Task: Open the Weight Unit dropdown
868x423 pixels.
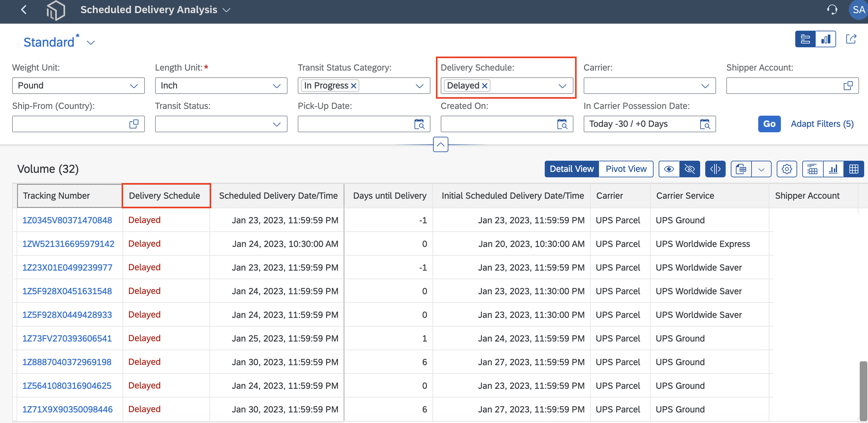Action: [134, 86]
